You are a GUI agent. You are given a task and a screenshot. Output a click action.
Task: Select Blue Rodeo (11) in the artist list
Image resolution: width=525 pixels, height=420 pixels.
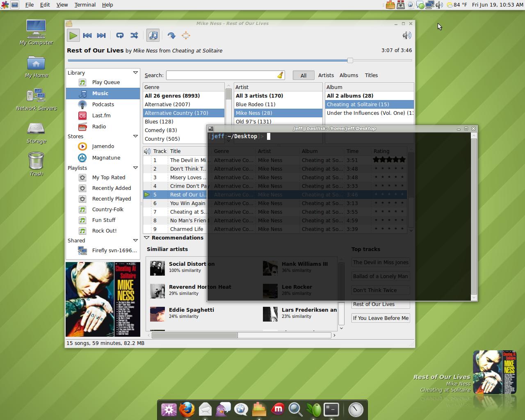[278, 104]
